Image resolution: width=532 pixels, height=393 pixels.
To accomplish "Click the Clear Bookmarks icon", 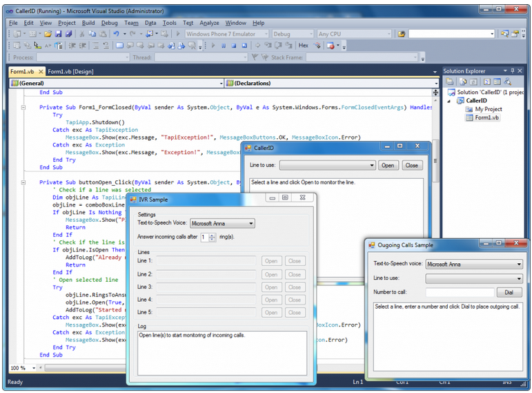I will click(x=192, y=46).
